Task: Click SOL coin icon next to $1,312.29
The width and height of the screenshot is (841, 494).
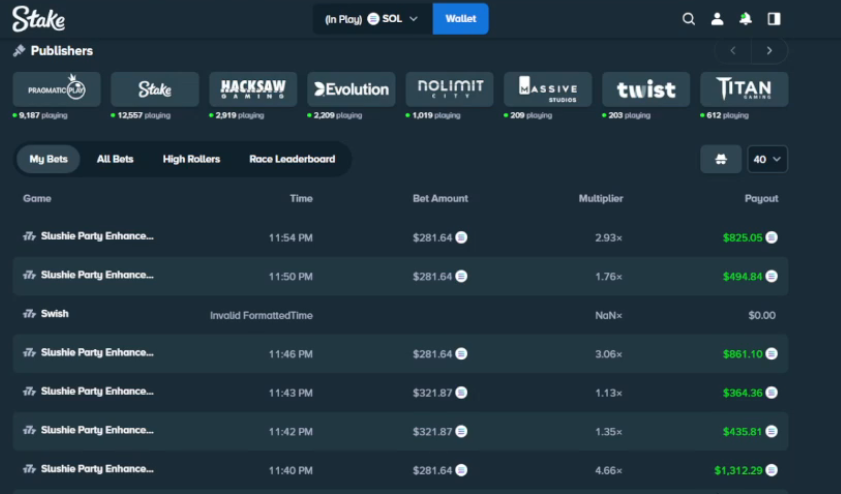Action: point(771,470)
